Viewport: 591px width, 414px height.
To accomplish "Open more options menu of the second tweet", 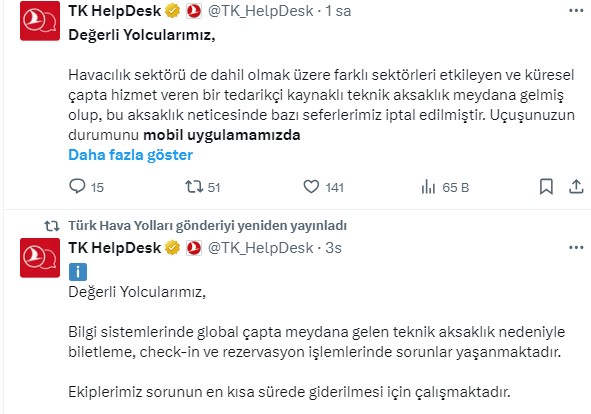I will tap(576, 248).
